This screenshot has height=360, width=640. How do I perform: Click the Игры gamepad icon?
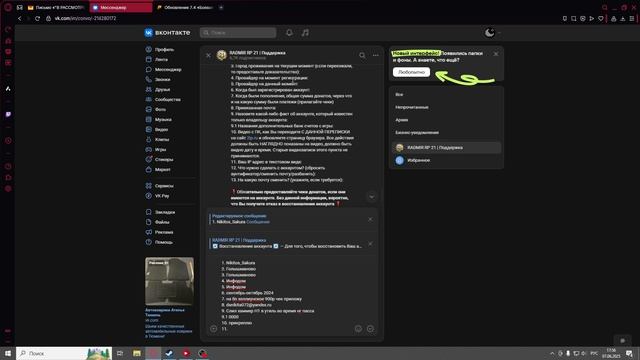pyautogui.click(x=149, y=149)
